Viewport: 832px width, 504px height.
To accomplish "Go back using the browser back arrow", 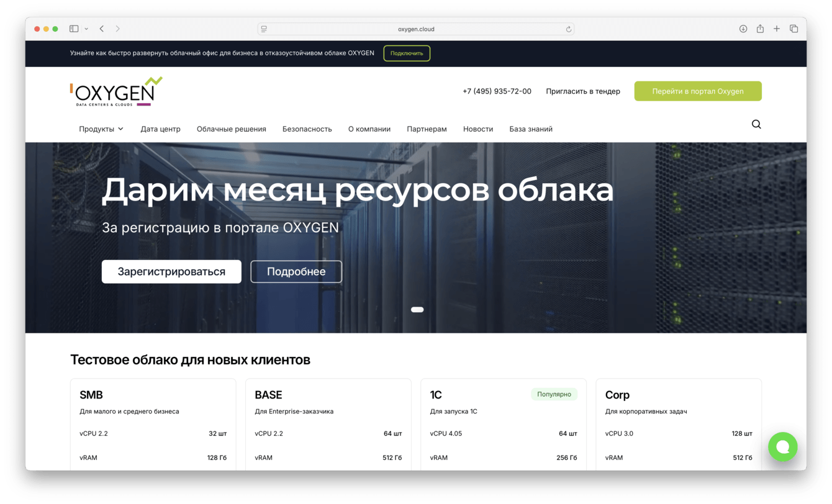I will 101,29.
